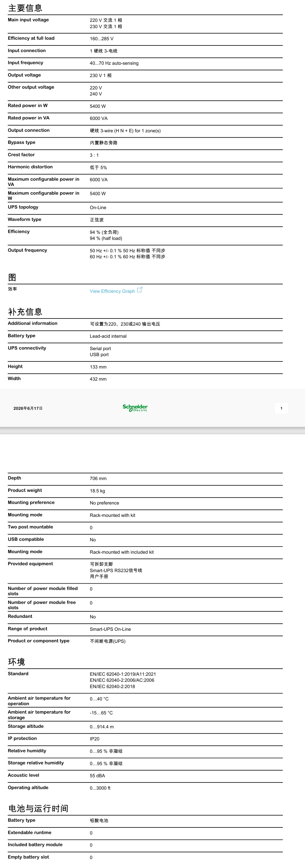Select the 环境 section heading
Image resolution: width=305 pixels, height=868 pixels.
point(17,662)
